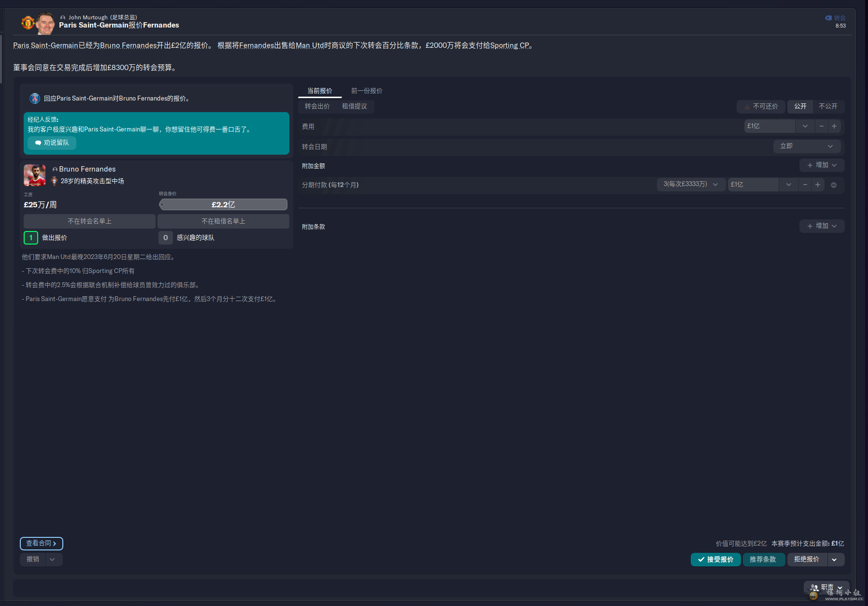Select the 公开 public option
Screen dimensions: 868x606
click(800, 106)
